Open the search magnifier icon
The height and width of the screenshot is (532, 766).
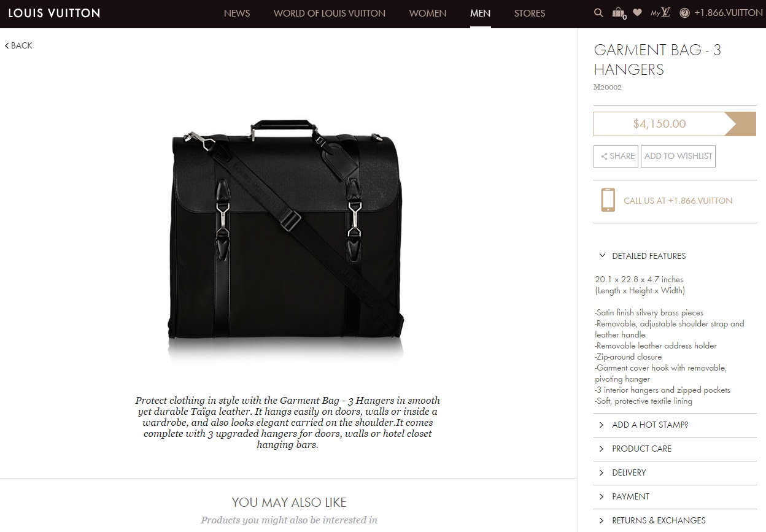(598, 13)
